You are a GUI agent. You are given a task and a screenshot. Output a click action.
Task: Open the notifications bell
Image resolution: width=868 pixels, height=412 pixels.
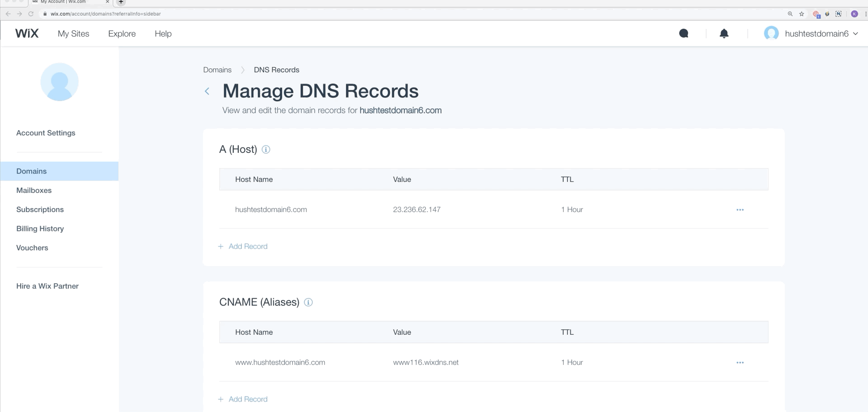click(724, 33)
